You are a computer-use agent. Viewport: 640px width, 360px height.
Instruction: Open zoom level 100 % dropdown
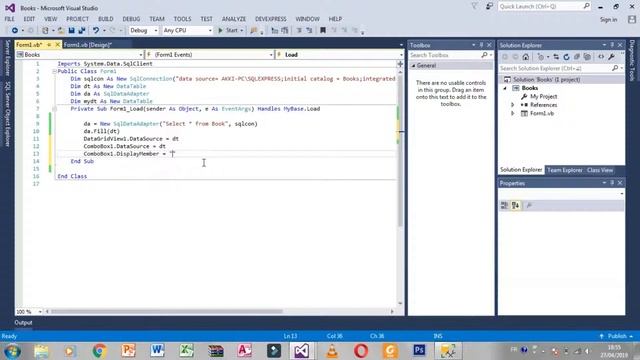[x=40, y=312]
